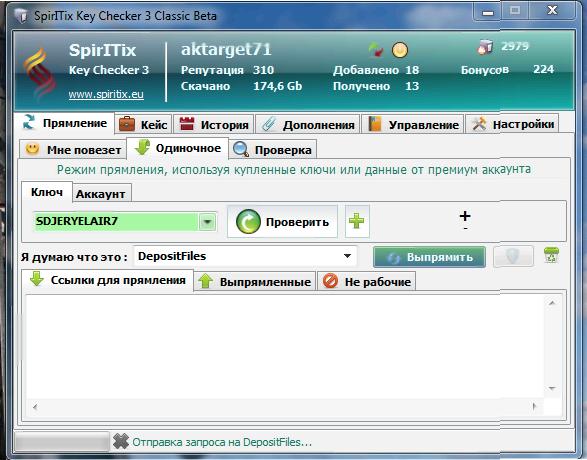Click the small minus sign below the black plus
The image size is (587, 460).
(465, 228)
